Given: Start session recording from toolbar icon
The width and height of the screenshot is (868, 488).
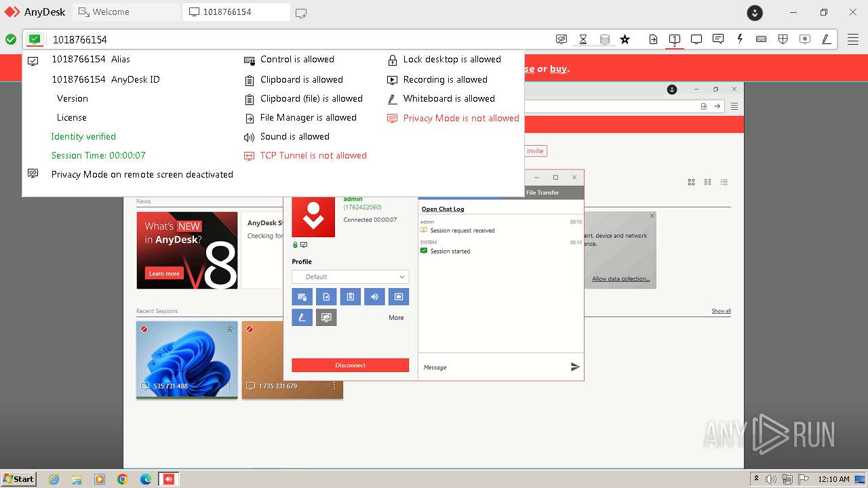Looking at the screenshot, I should (x=805, y=39).
